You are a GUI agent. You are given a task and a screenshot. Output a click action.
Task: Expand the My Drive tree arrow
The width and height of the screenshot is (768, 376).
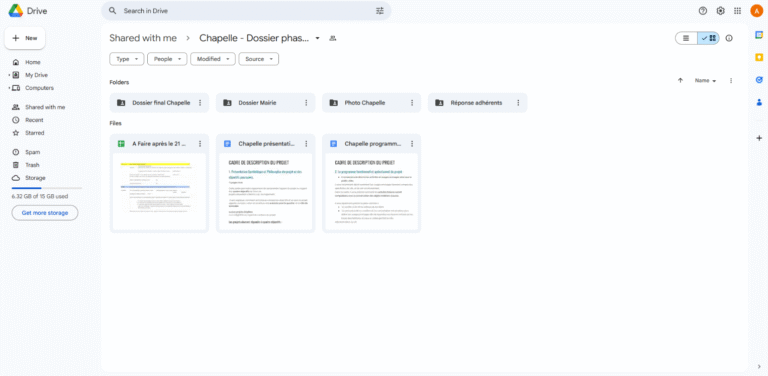9,75
